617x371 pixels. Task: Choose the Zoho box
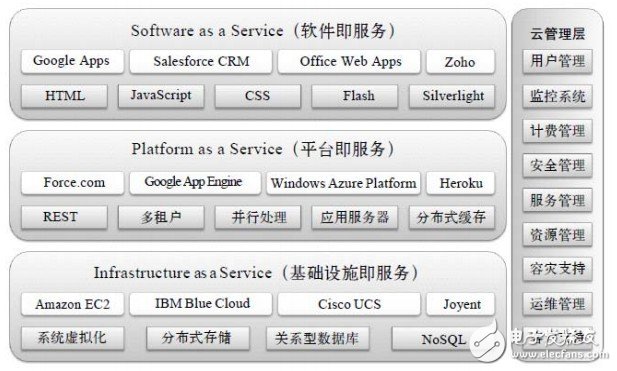(460, 61)
